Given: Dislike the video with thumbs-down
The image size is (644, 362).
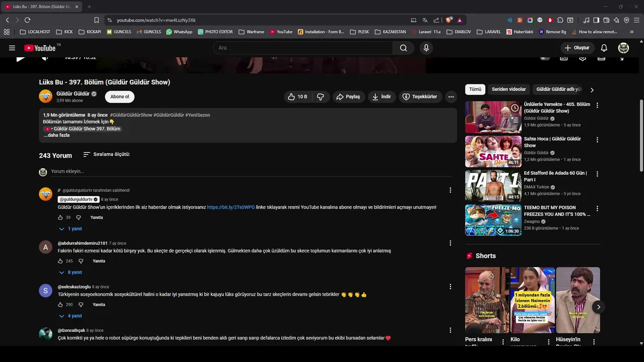Looking at the screenshot, I should point(320,97).
